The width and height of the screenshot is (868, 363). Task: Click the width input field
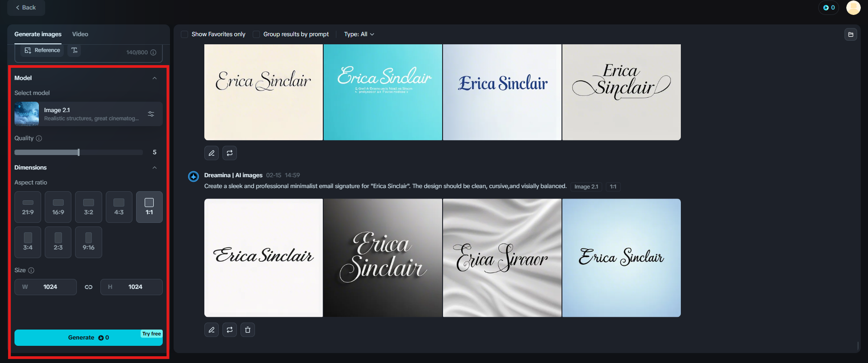50,287
